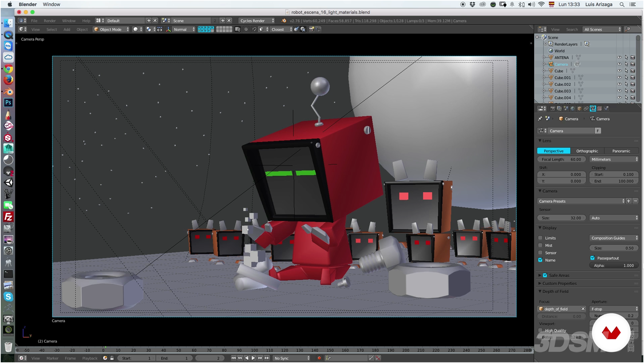
Task: Click the timeline keying set key icon
Action: point(328,358)
